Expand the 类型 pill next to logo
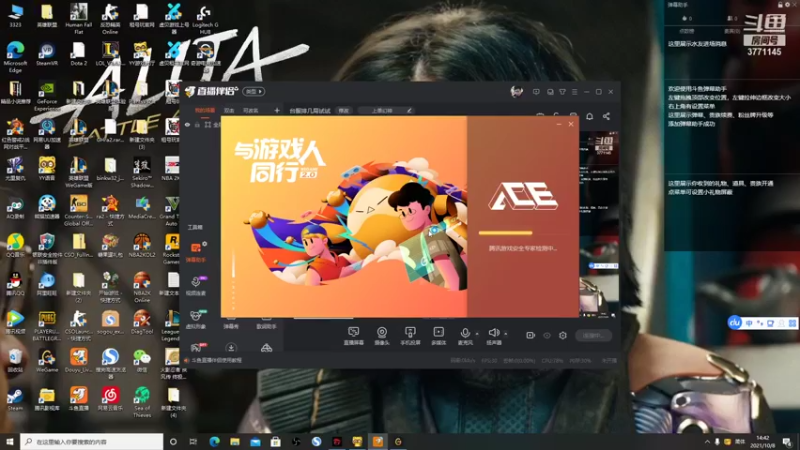This screenshot has width=800, height=450. (254, 91)
